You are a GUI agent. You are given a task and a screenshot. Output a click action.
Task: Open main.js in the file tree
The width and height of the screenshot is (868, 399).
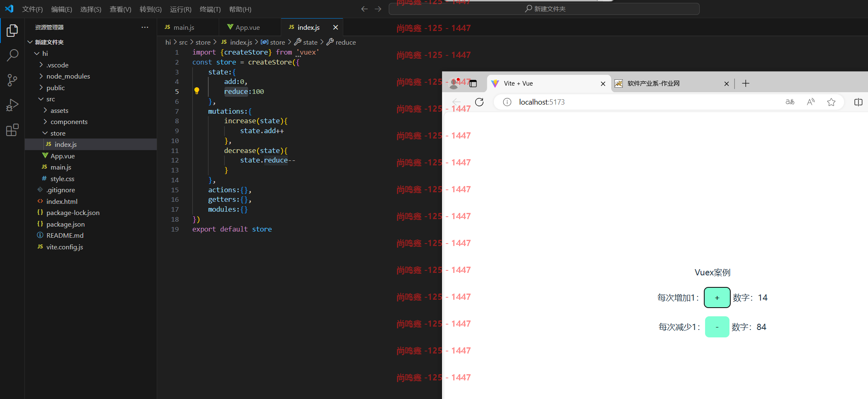91,167
